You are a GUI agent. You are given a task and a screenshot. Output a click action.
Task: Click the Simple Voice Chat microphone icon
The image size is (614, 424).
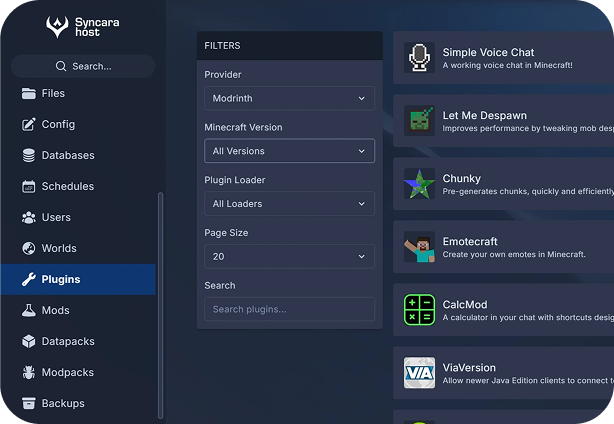419,58
